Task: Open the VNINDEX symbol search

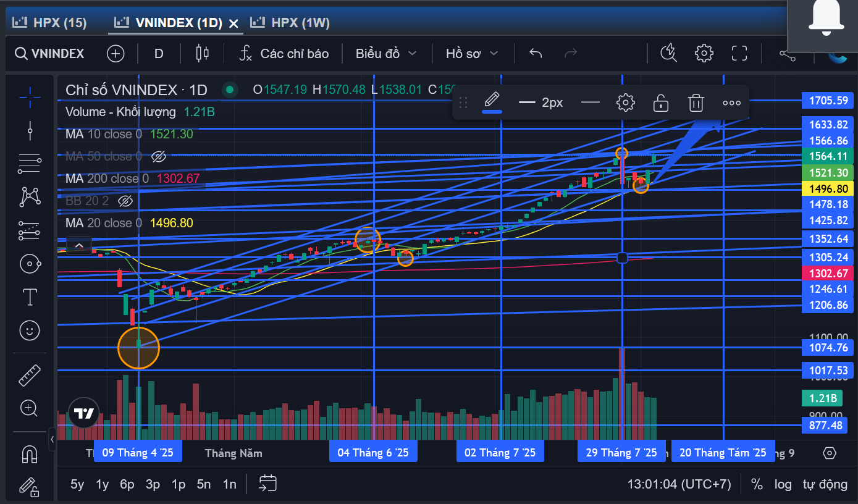Action: click(49, 54)
